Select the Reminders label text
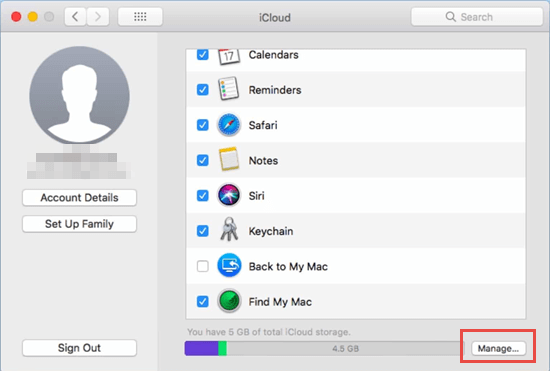This screenshot has height=371, width=550. (x=275, y=90)
